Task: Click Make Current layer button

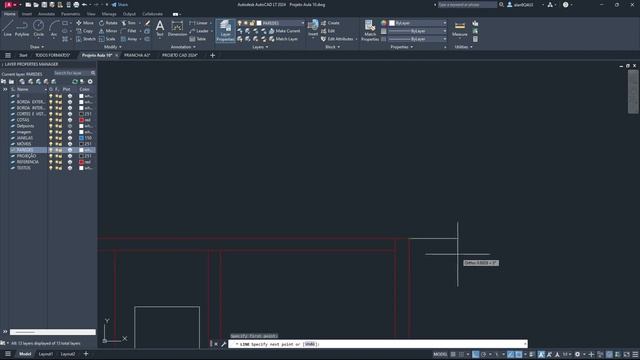Action: click(284, 31)
